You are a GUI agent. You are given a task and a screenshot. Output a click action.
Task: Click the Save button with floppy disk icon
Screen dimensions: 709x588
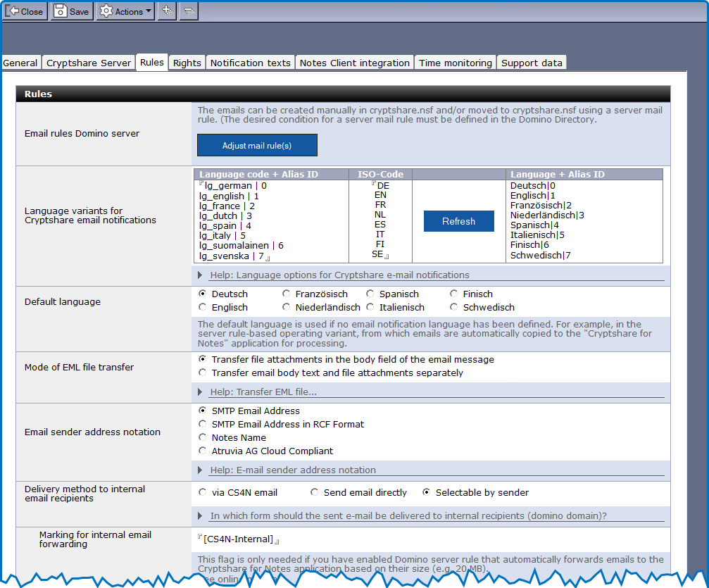[71, 11]
